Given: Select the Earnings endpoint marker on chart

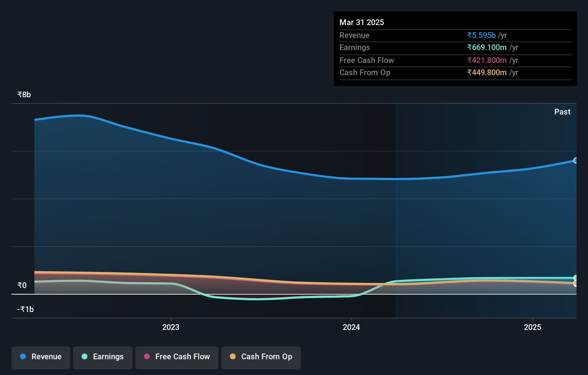Looking at the screenshot, I should tap(575, 278).
